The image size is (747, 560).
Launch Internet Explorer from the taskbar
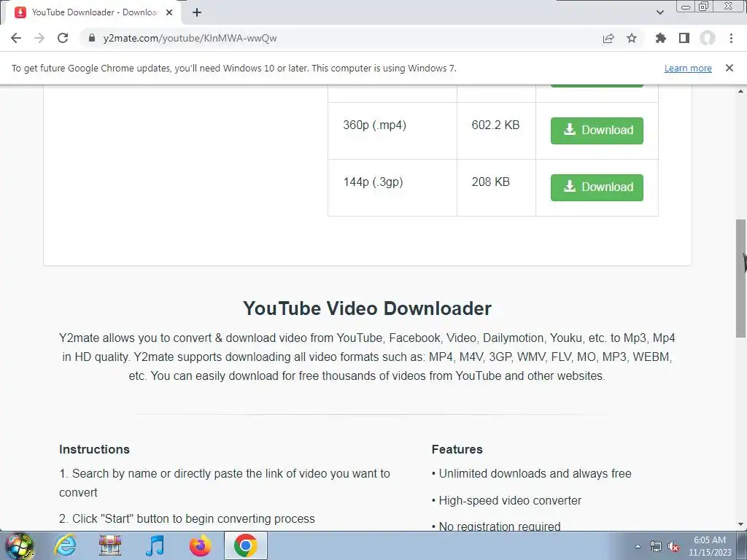click(x=65, y=545)
